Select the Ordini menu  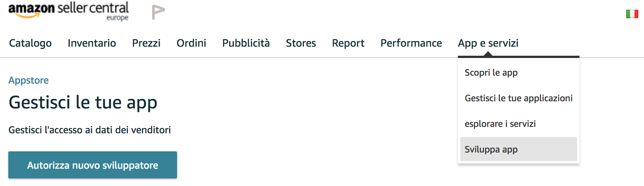191,43
